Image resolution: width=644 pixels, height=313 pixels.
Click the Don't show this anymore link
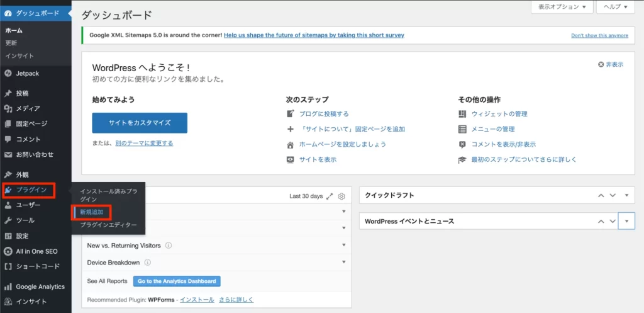click(x=599, y=35)
